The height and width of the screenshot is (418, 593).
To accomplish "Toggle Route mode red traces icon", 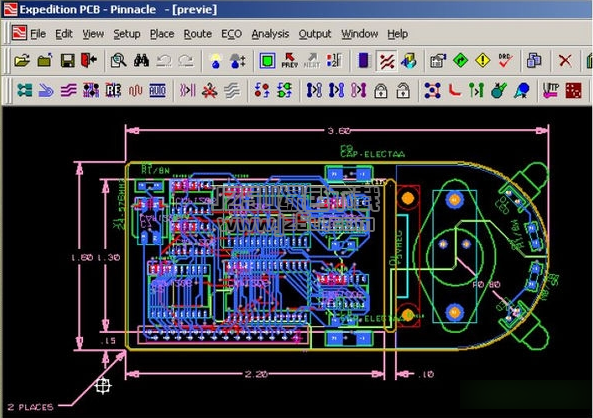I will click(387, 61).
